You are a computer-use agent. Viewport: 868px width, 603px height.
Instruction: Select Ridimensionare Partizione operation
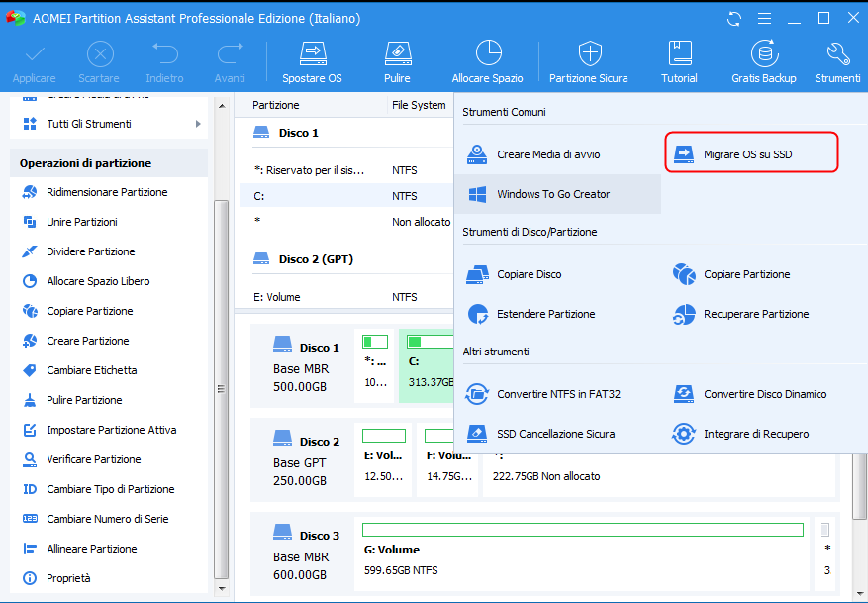(109, 192)
